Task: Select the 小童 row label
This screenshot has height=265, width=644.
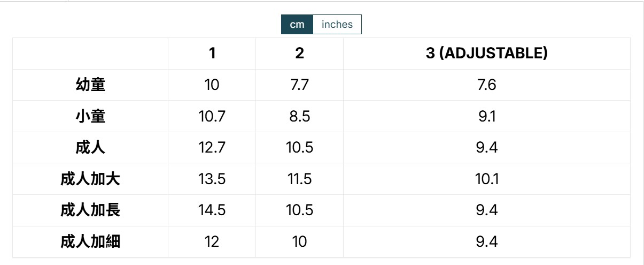Action: point(90,116)
